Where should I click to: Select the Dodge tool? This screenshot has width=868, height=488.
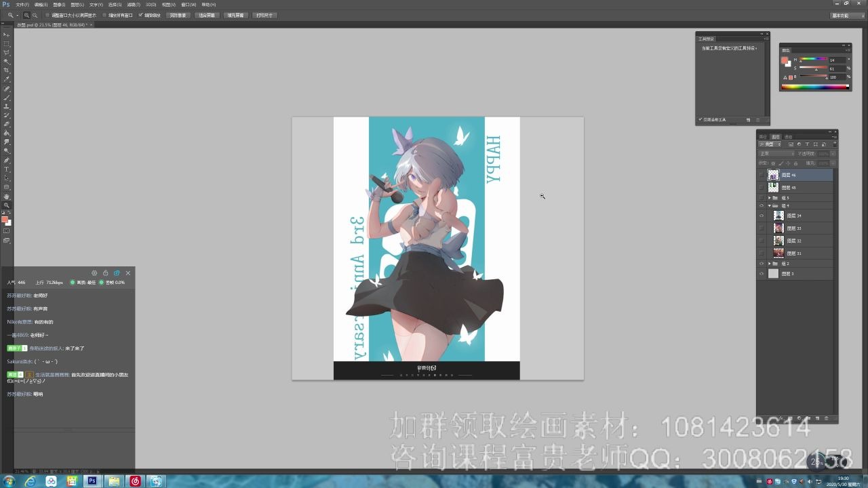click(7, 151)
